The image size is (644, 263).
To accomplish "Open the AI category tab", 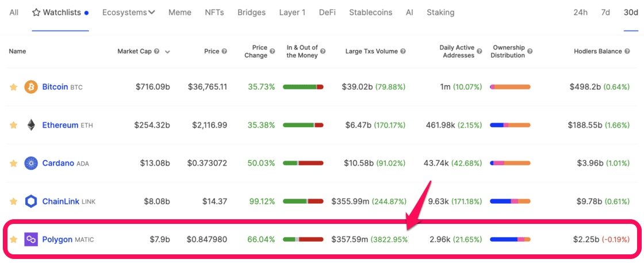I will pos(409,12).
